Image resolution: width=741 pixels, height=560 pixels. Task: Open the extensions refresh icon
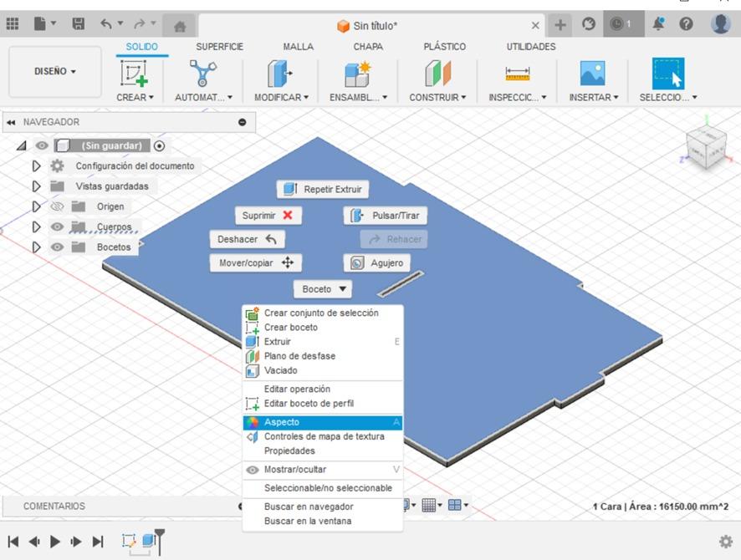pyautogui.click(x=588, y=23)
